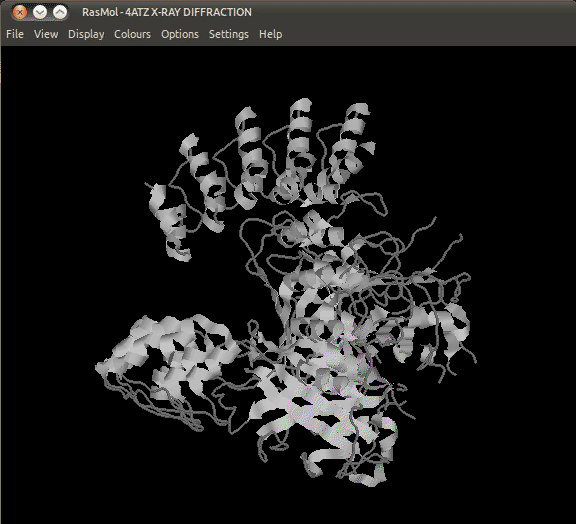Viewport: 576px width, 524px height.
Task: Maximize the RasMol window
Action: (x=60, y=12)
